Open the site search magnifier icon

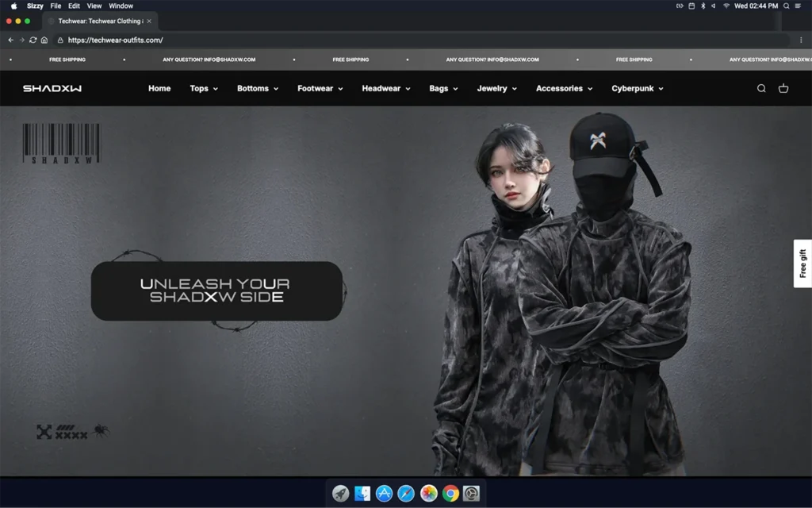pyautogui.click(x=761, y=89)
